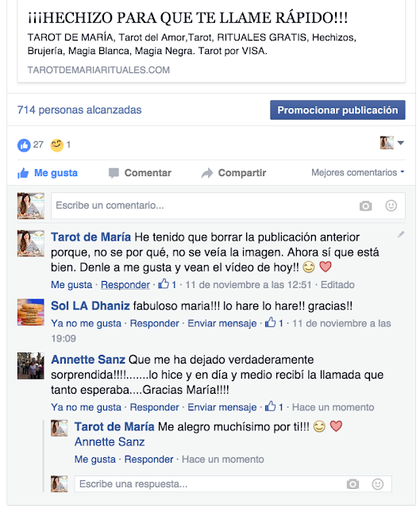Click Responder under Tarot de María's first comment
420x508 pixels.
(x=125, y=285)
